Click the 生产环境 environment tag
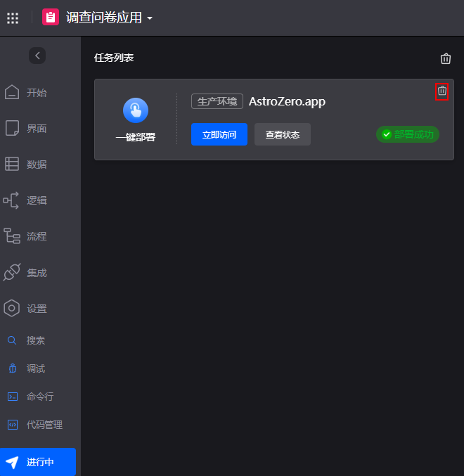 point(217,101)
